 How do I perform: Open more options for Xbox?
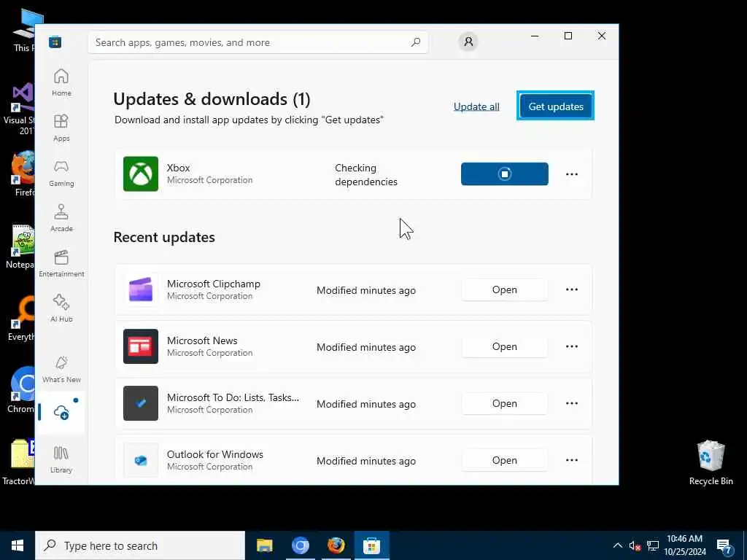pyautogui.click(x=572, y=174)
